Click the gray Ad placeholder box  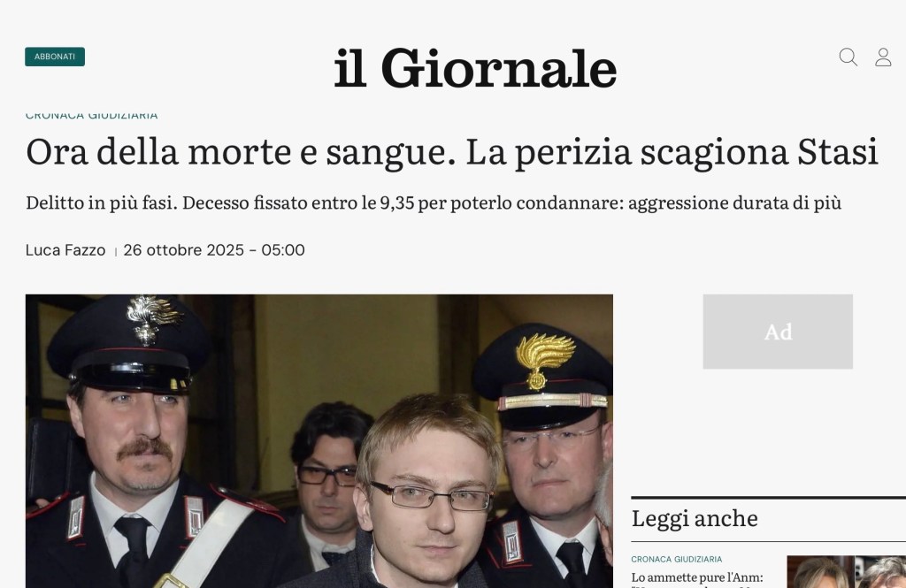[778, 332]
